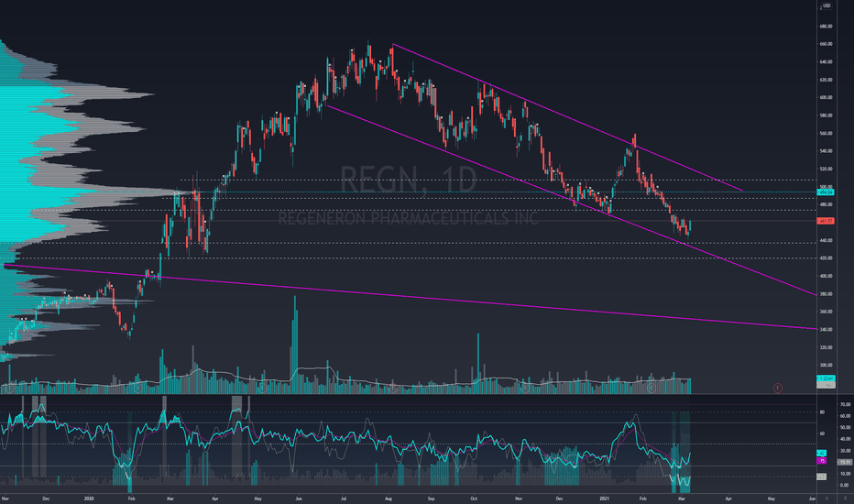This screenshot has height=504, width=854.
Task: Click the 2020 time axis label
Action: [89, 498]
